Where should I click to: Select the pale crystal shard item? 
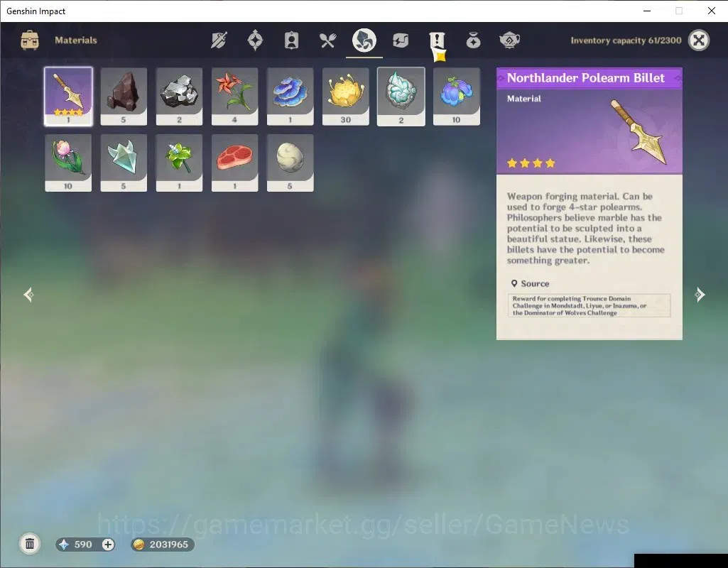124,163
